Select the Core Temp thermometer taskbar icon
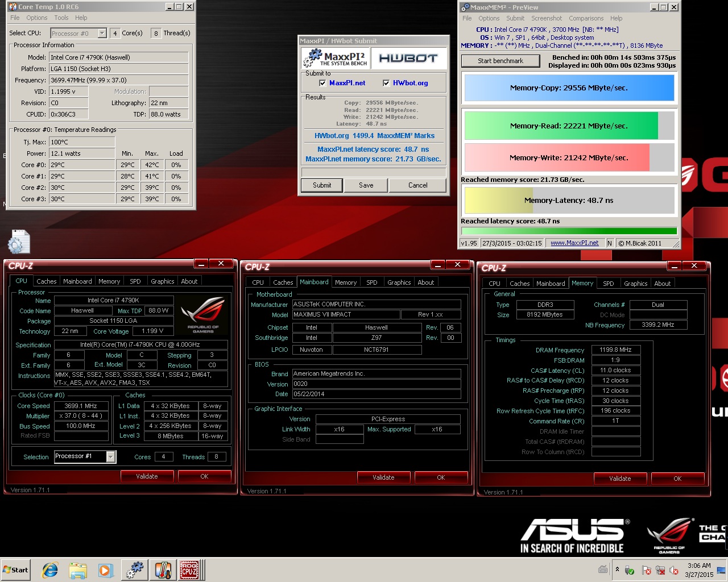This screenshot has width=728, height=582. [x=163, y=570]
